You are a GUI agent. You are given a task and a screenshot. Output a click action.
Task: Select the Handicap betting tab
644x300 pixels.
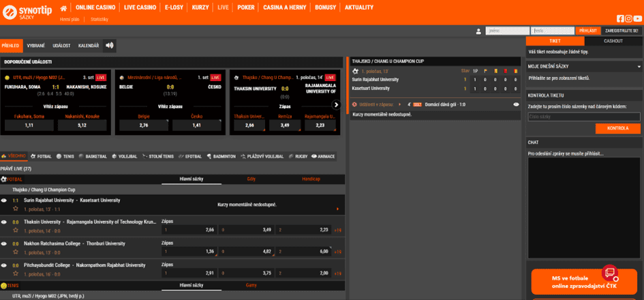[x=311, y=179]
